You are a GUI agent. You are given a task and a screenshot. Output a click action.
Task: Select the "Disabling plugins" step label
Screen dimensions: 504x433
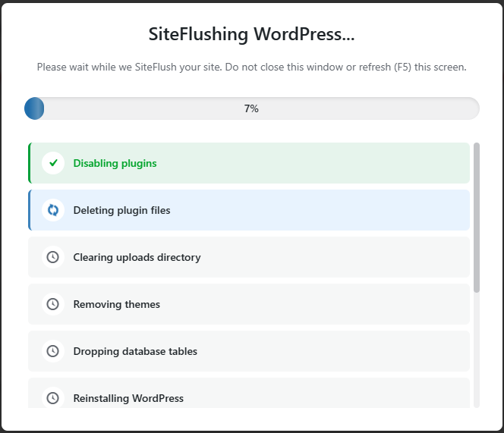tap(115, 163)
